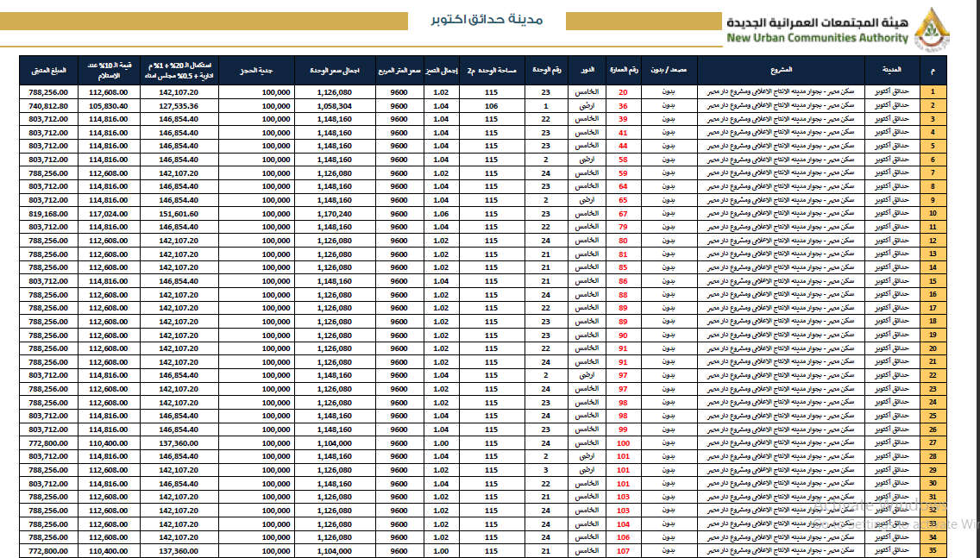Click red building number 88 in row 16
Viewport: 980px width, 558px height.
[x=623, y=295]
